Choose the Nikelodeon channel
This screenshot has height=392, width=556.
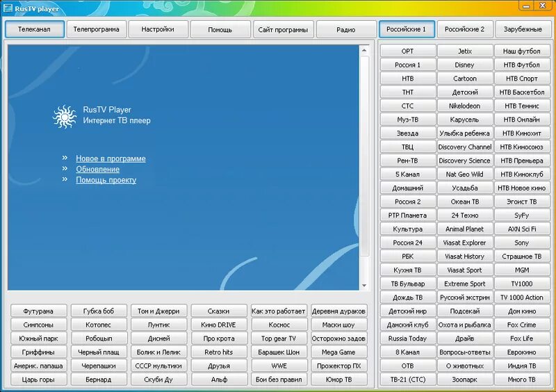tap(464, 106)
